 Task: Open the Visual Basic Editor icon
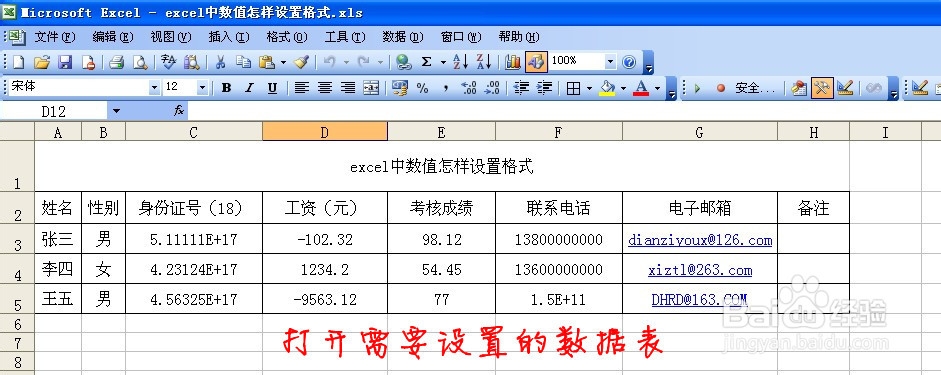click(799, 88)
